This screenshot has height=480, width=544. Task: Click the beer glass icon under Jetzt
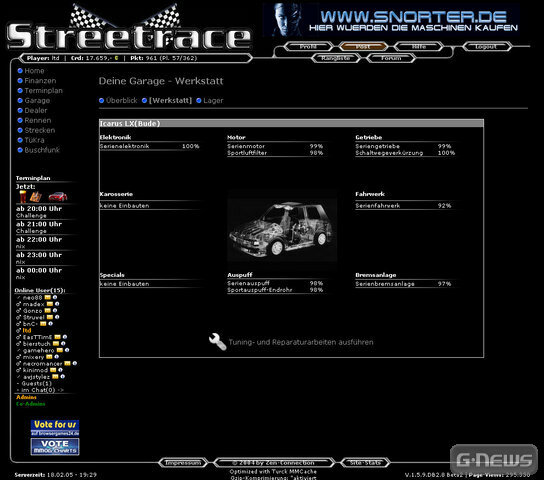23,196
